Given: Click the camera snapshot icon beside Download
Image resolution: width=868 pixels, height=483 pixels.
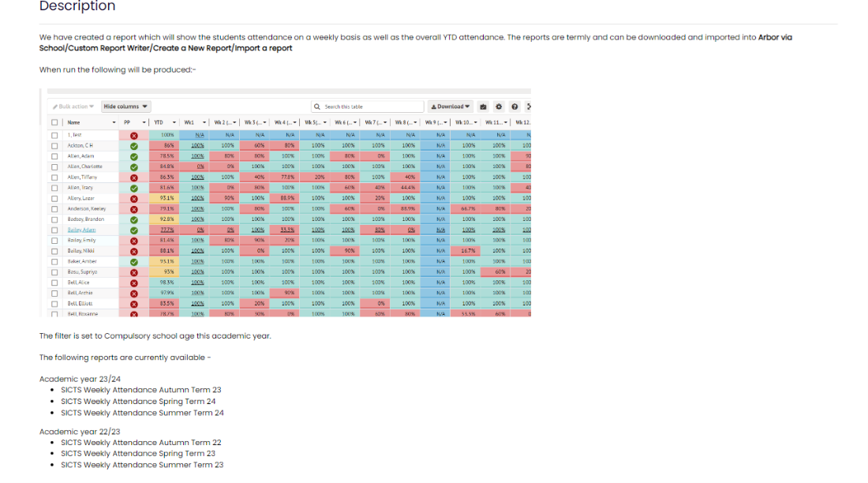Looking at the screenshot, I should click(x=483, y=107).
